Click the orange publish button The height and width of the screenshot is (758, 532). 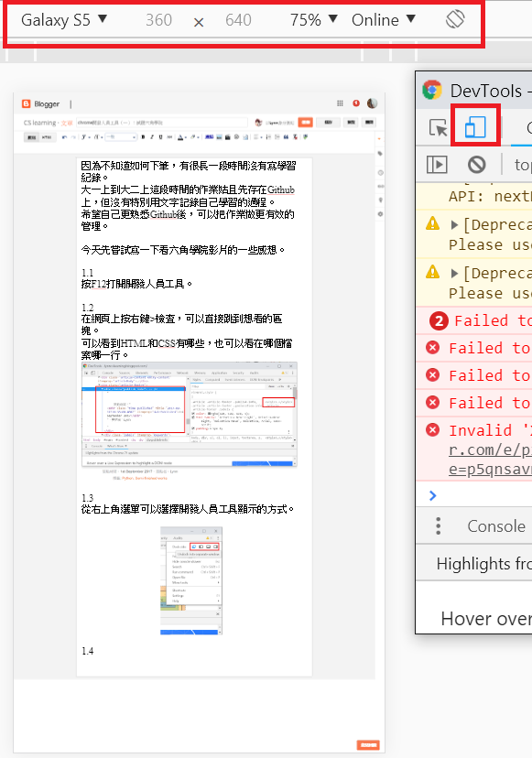[x=305, y=123]
